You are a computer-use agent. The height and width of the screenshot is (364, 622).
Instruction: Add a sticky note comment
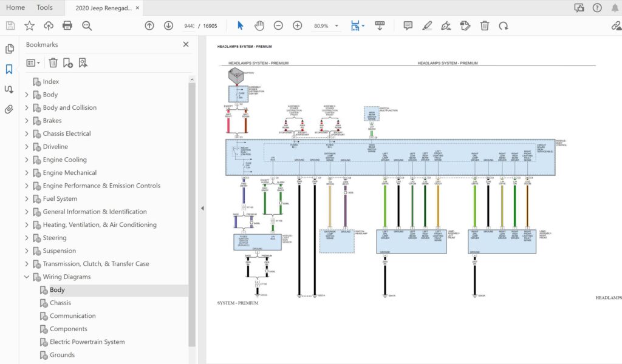[408, 25]
